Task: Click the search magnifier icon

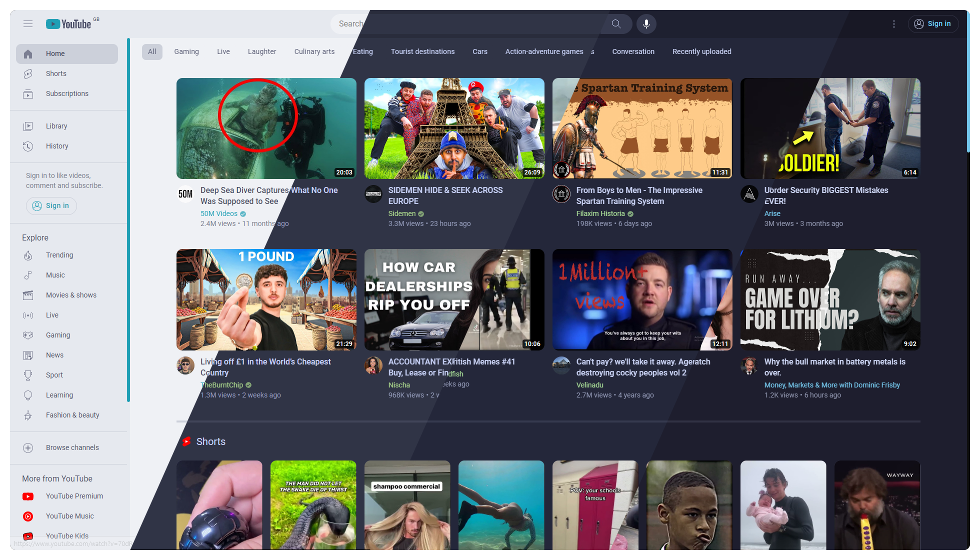Action: [616, 24]
